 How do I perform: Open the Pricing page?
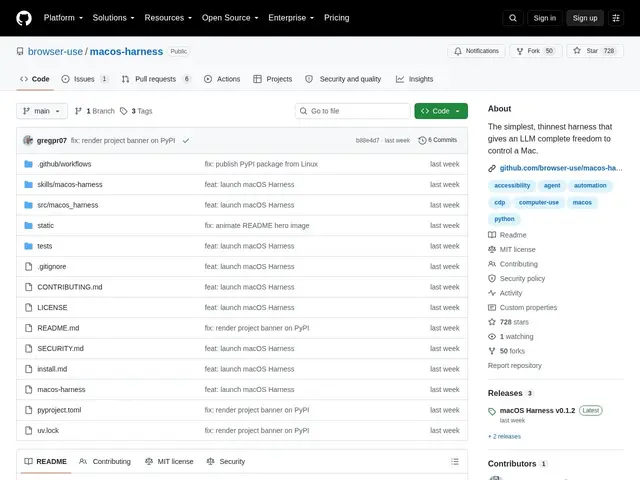(336, 18)
